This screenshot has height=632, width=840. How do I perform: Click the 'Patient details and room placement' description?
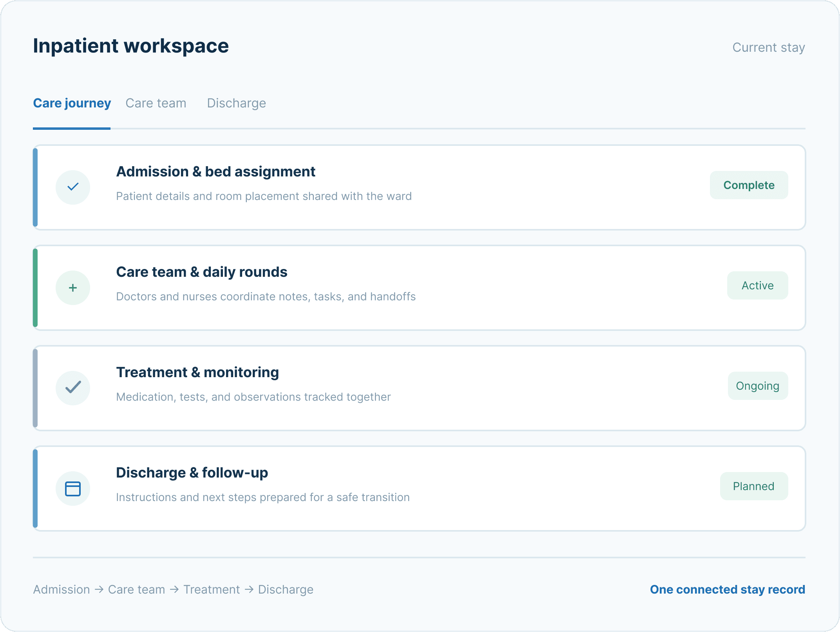[x=264, y=196]
